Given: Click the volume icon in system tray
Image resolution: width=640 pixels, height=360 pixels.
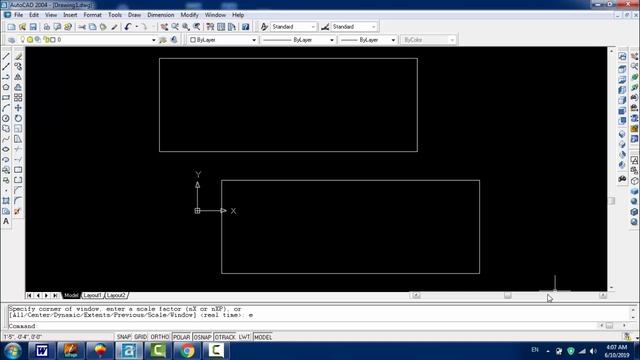Looking at the screenshot, I should click(593, 351).
